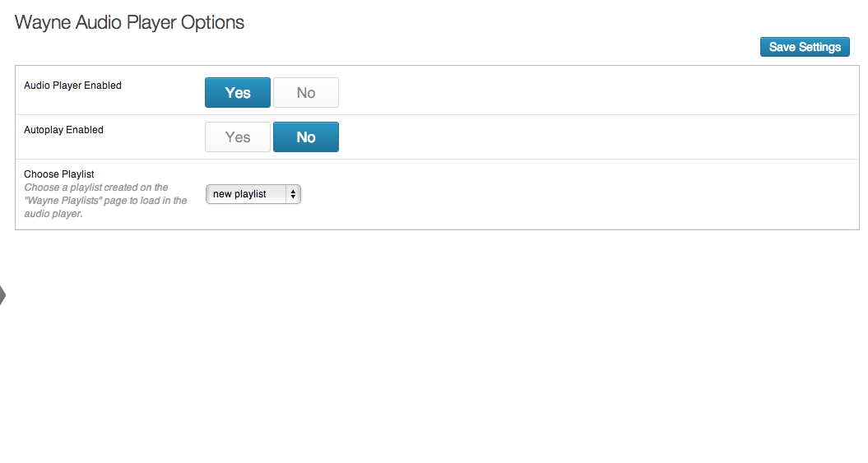Image resolution: width=868 pixels, height=463 pixels.
Task: Select No for Autoplay Enabled
Action: tap(305, 137)
